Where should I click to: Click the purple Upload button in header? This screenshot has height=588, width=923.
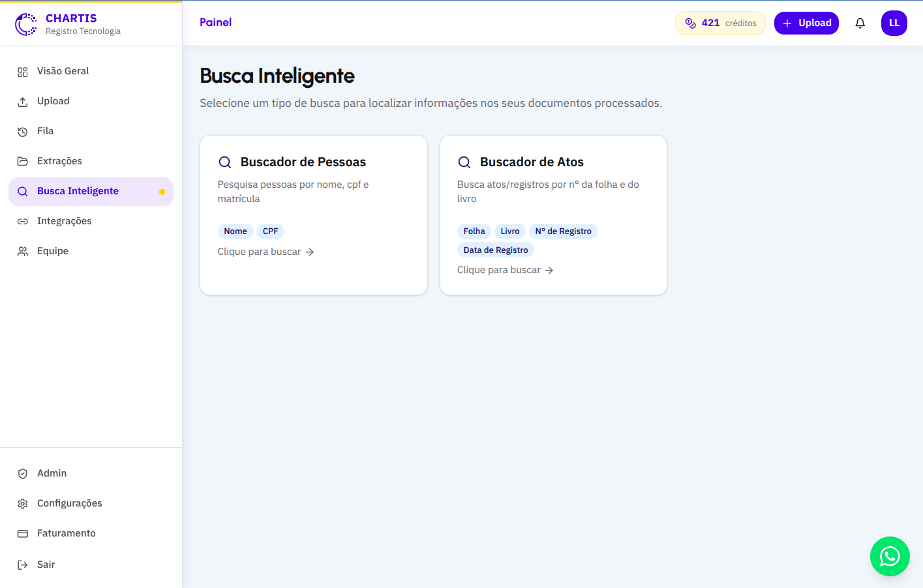point(806,23)
